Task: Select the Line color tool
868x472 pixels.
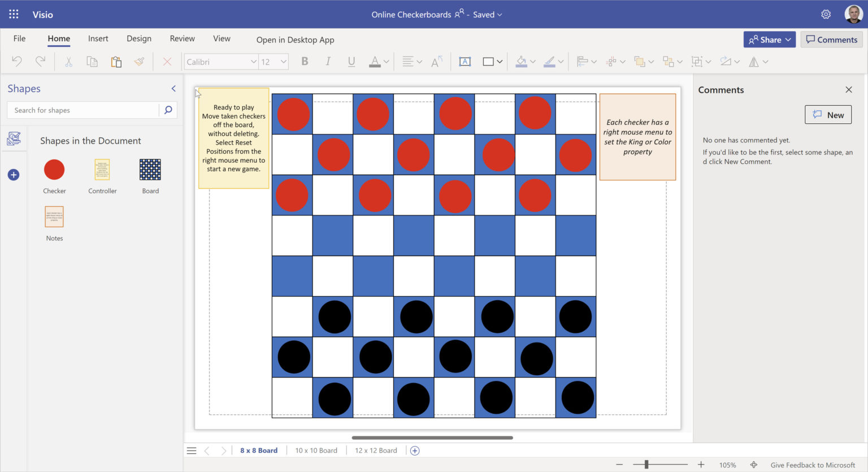Action: pyautogui.click(x=548, y=61)
